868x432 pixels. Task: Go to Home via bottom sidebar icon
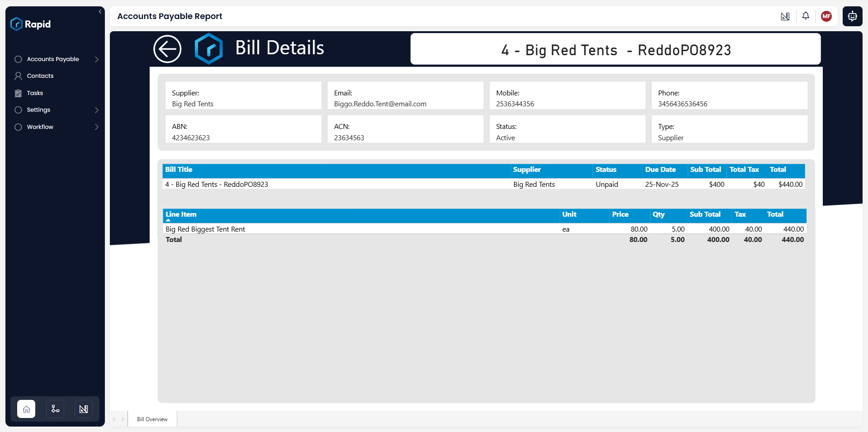tap(26, 409)
